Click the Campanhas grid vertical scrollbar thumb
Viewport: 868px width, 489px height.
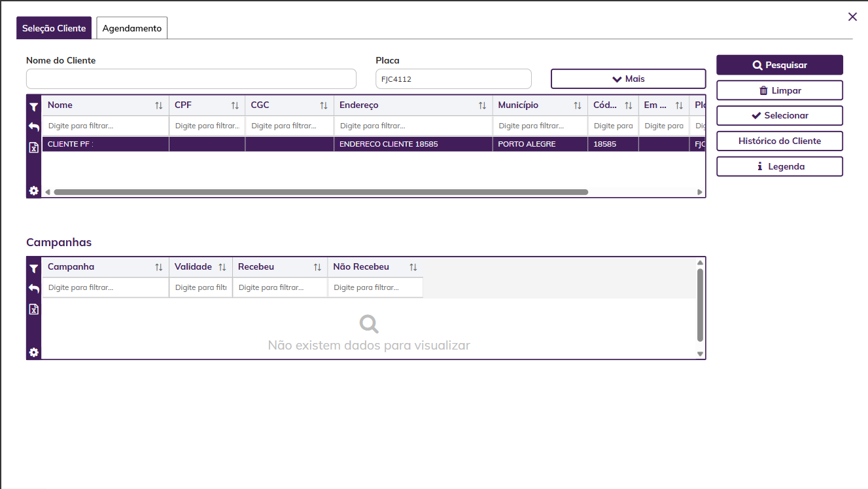click(x=700, y=305)
